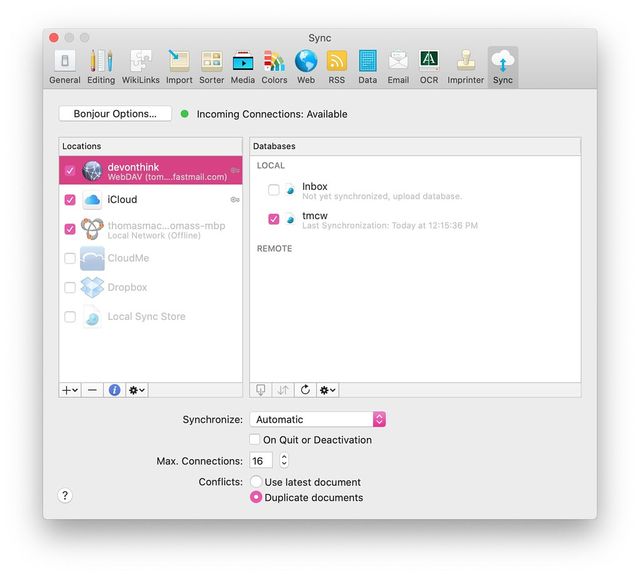Screen dimensions: 640x576
Task: Select the Inbox database name
Action: (x=314, y=186)
